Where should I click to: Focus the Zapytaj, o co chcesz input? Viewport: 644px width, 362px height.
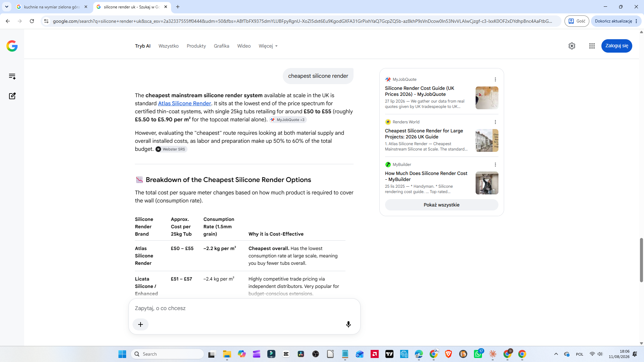pyautogui.click(x=244, y=308)
